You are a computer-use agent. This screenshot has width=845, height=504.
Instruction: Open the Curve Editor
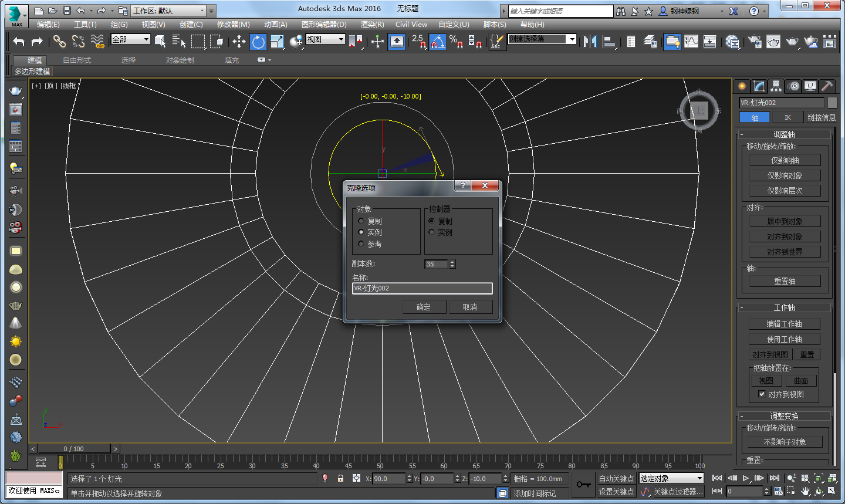pos(691,41)
